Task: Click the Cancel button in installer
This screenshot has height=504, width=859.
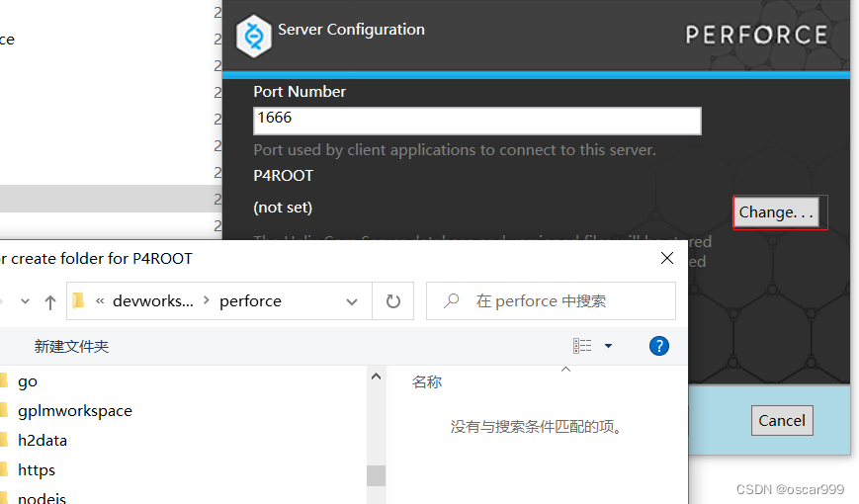Action: pyautogui.click(x=782, y=420)
